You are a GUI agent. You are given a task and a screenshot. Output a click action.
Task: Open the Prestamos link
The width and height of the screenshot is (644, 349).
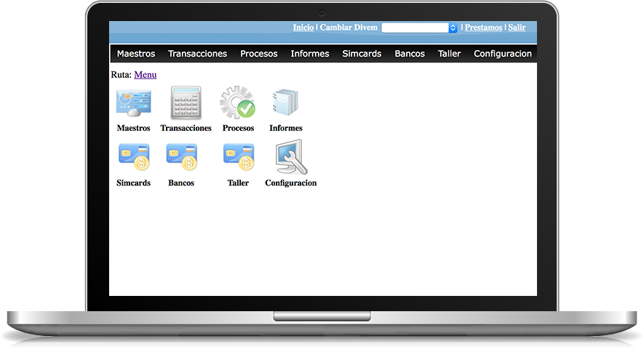(483, 28)
